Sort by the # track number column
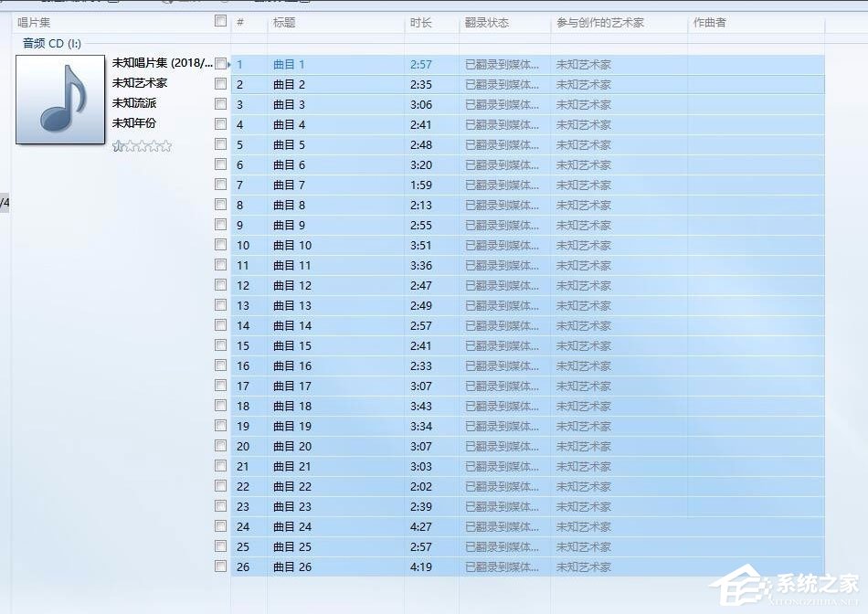The image size is (868, 614). (x=239, y=22)
